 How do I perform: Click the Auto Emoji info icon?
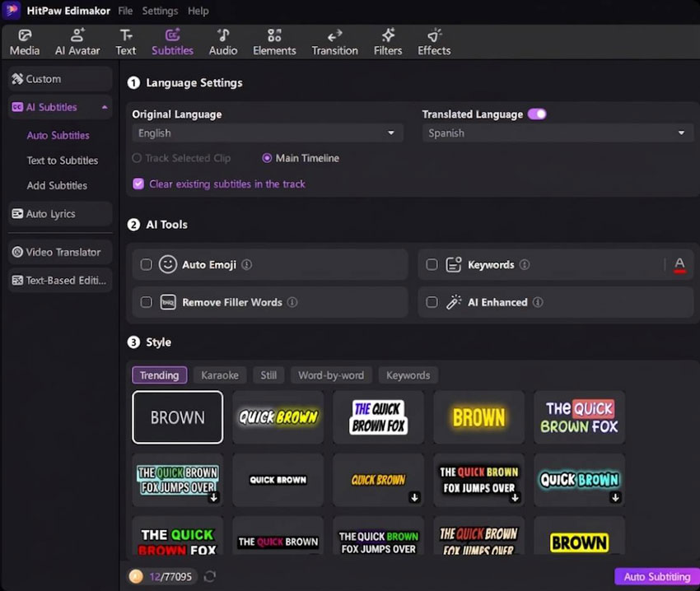click(247, 265)
